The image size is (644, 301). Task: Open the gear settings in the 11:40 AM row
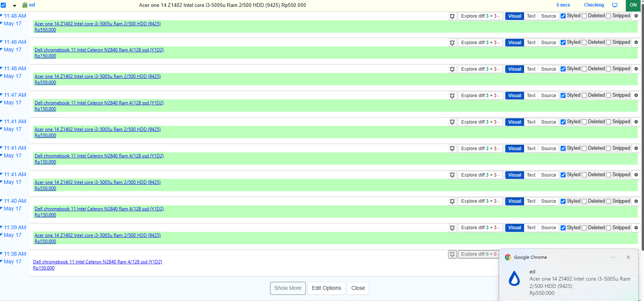[x=636, y=201]
